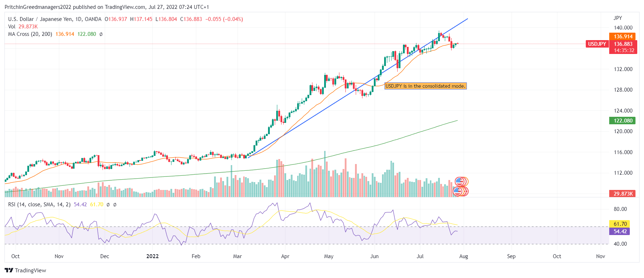Click the 116.000 price axis label
Screen dimensions: 644x278
[623, 152]
